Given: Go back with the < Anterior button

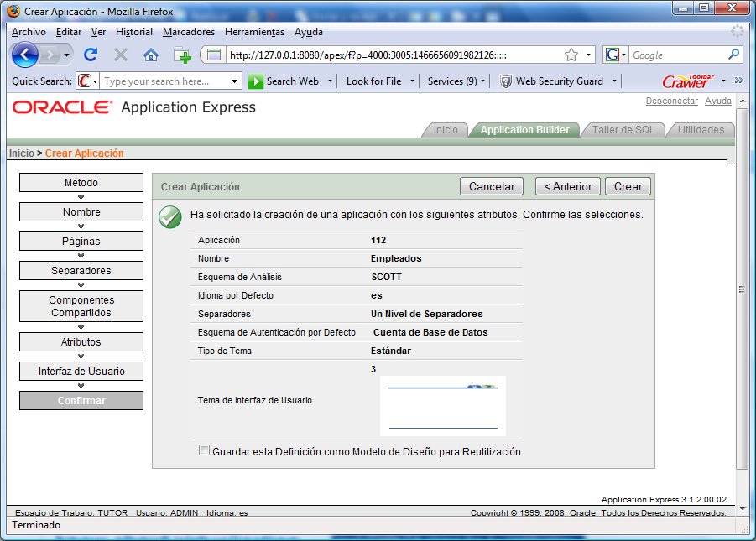Looking at the screenshot, I should point(567,186).
